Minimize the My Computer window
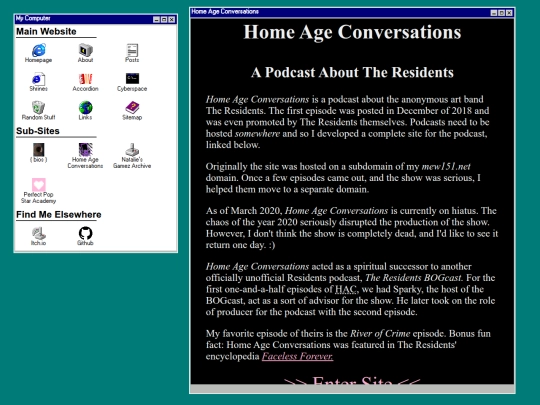 click(x=156, y=20)
